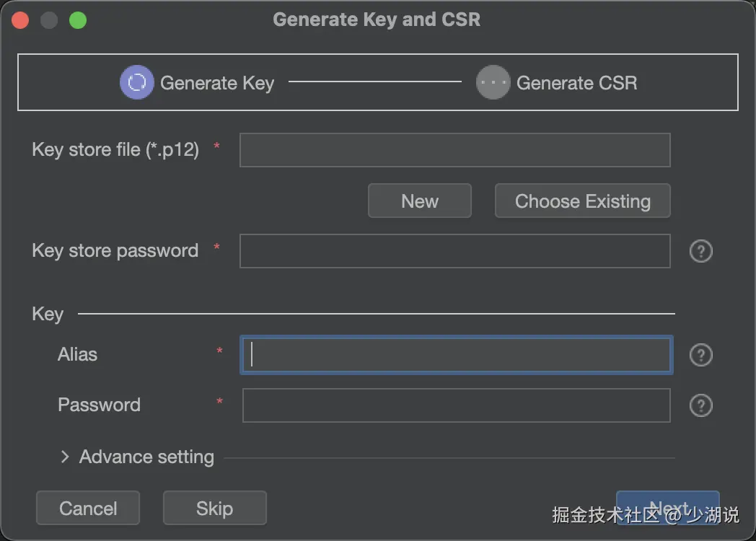Viewport: 756px width, 541px height.
Task: Focus the Key store file path field
Action: click(454, 150)
